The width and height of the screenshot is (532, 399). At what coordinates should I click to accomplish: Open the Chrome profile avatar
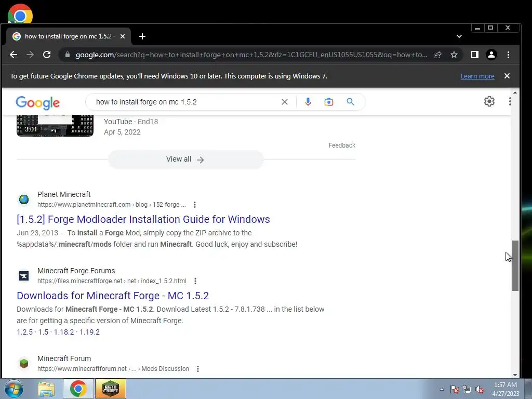491,55
